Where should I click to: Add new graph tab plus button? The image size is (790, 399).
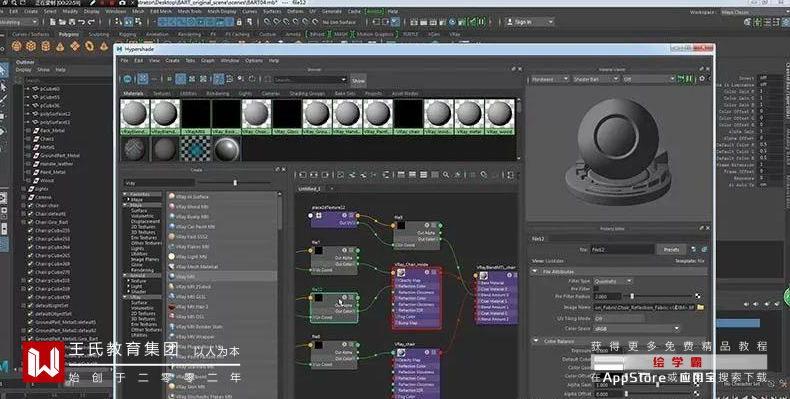point(332,189)
